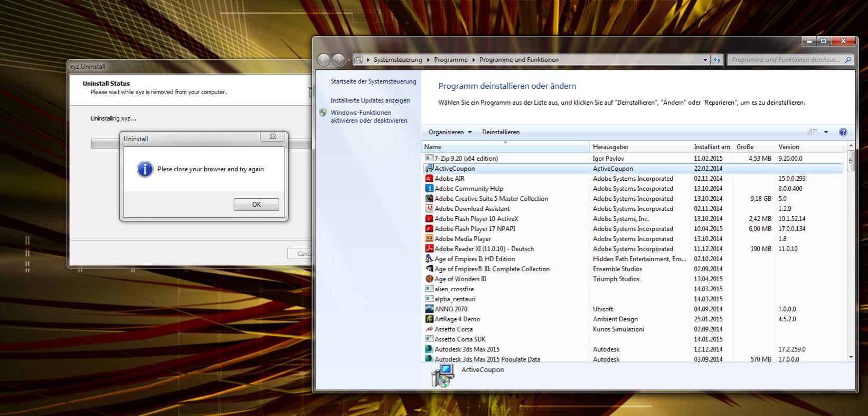This screenshot has width=868, height=416.
Task: Sort by the Größe column header
Action: (754, 147)
